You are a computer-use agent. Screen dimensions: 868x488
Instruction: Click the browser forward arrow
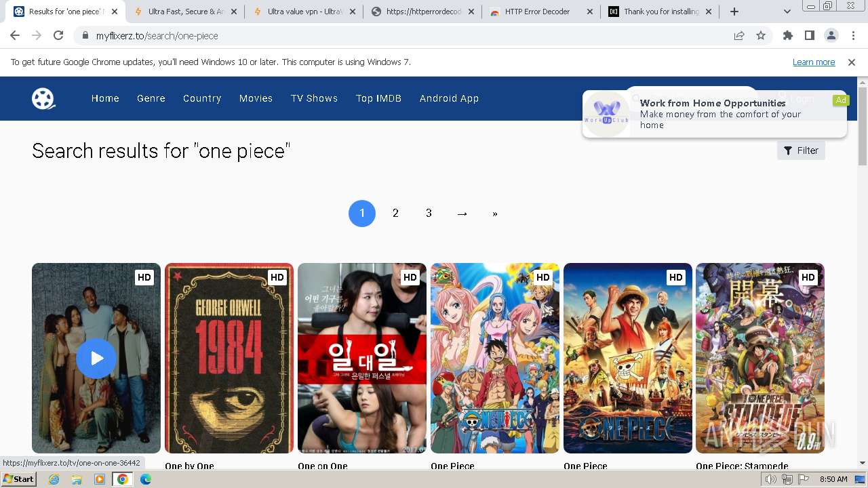pos(37,36)
